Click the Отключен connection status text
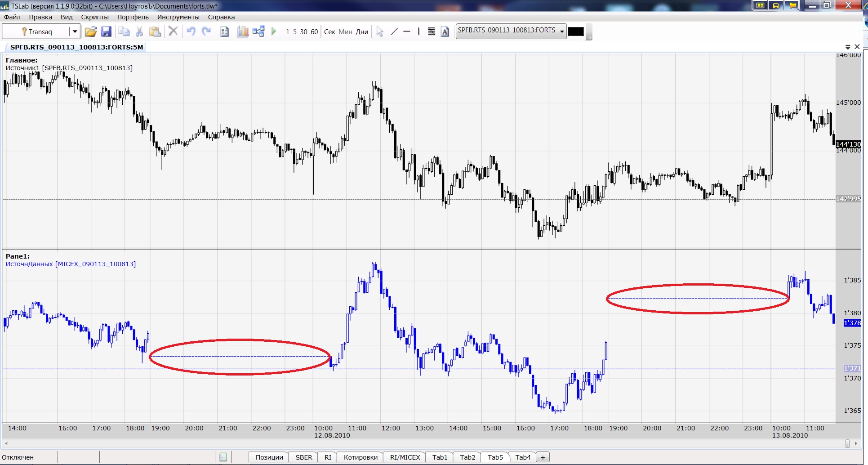 click(x=18, y=457)
